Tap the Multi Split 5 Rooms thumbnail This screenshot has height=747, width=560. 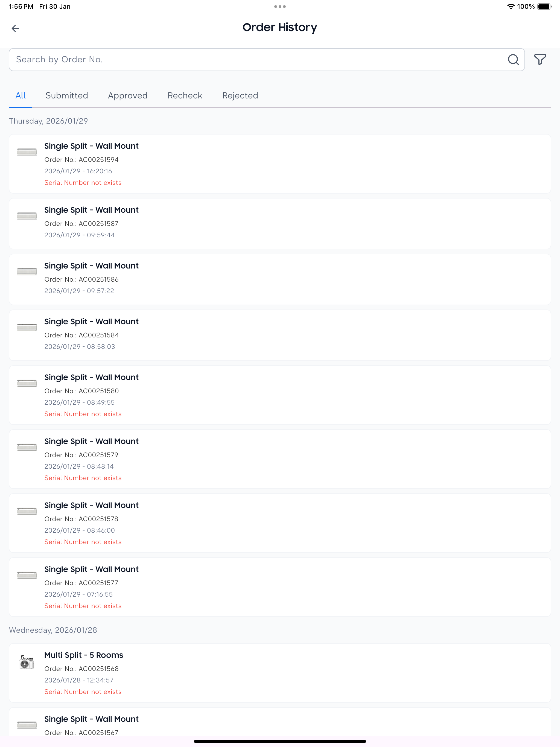coord(27,662)
